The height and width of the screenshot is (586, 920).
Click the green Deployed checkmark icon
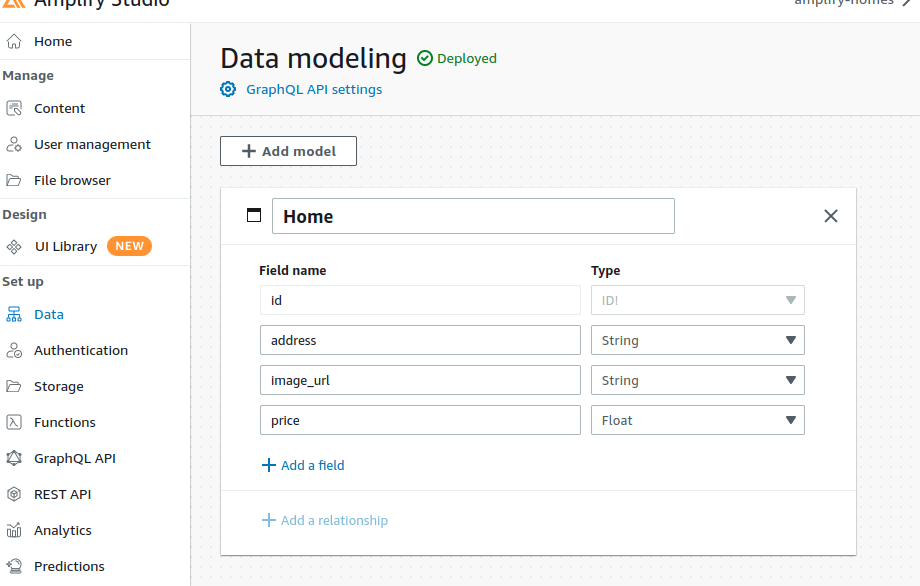[425, 59]
